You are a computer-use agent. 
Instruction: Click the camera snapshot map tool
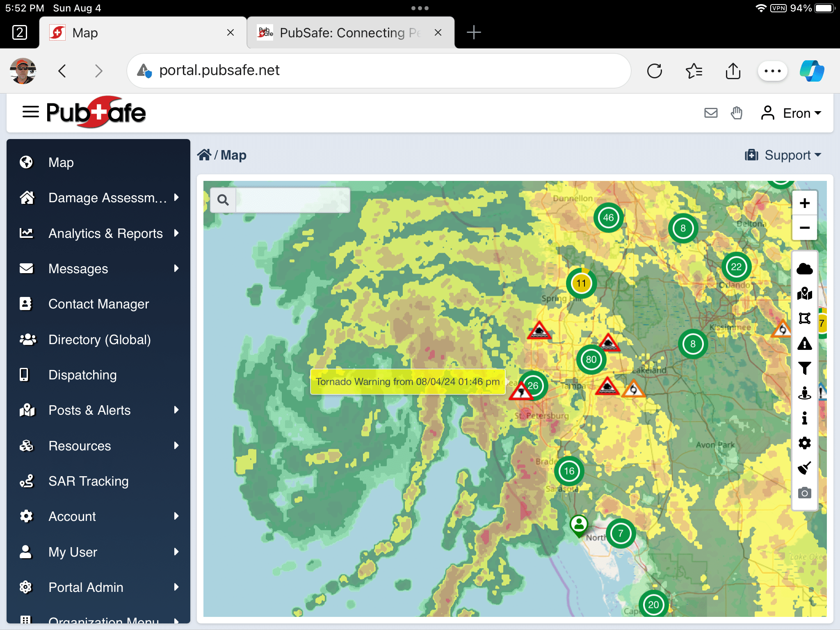point(804,493)
